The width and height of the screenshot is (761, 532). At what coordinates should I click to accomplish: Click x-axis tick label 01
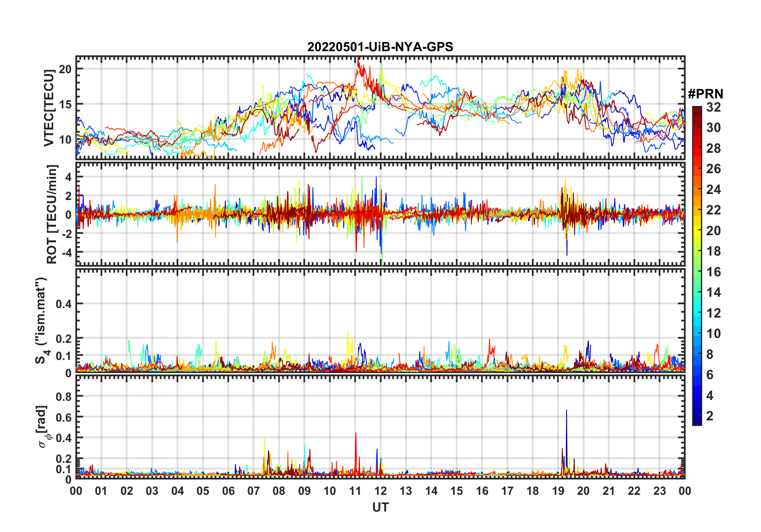point(101,491)
